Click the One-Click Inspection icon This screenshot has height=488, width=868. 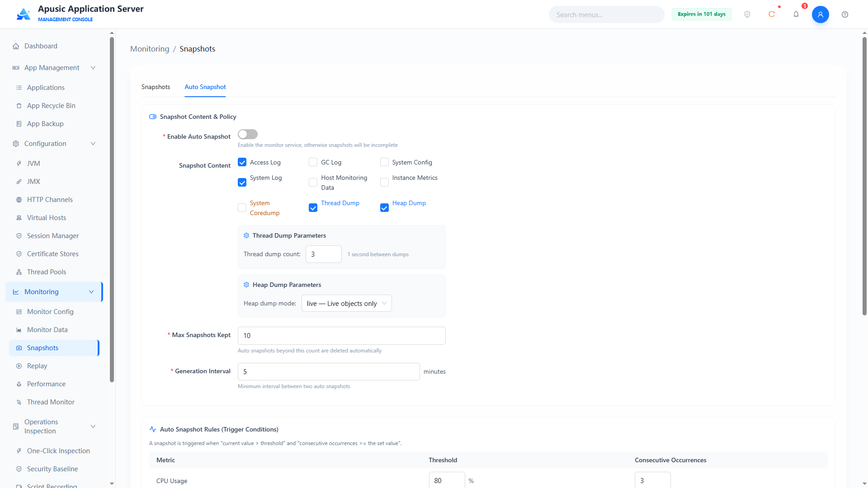19,451
